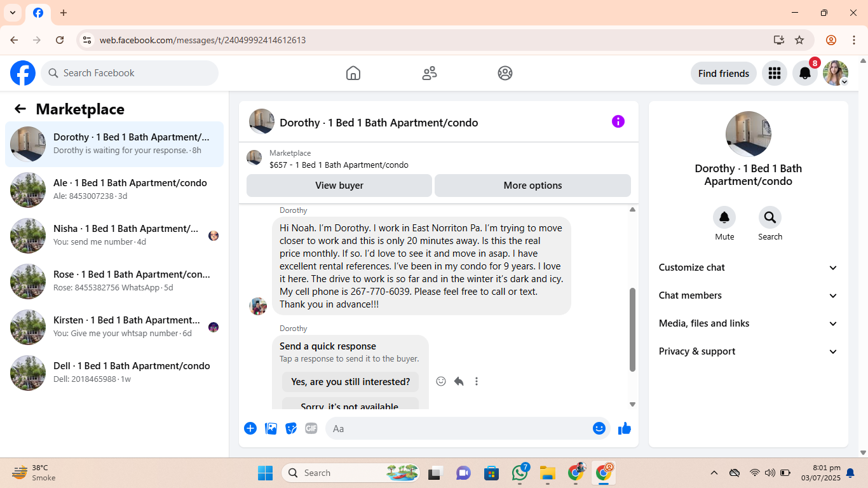Open the Dell conversation
868x488 pixels.
pyautogui.click(x=114, y=373)
